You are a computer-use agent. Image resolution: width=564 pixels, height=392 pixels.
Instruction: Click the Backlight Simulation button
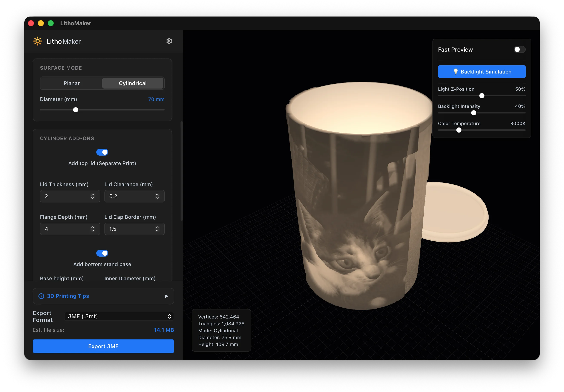481,72
